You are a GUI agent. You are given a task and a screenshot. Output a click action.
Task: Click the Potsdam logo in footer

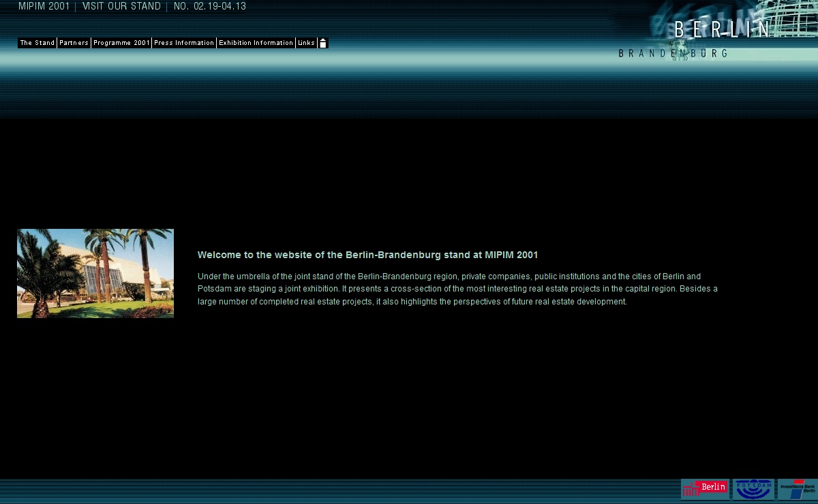tap(753, 488)
